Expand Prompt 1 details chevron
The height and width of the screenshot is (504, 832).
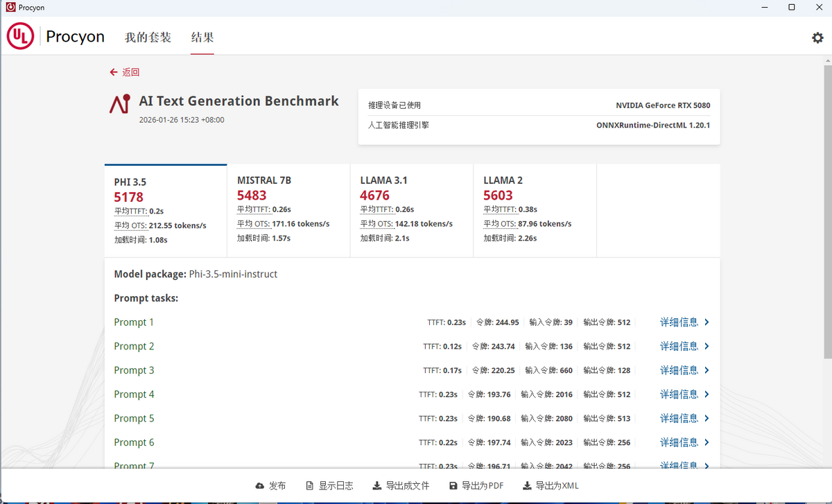pos(707,322)
